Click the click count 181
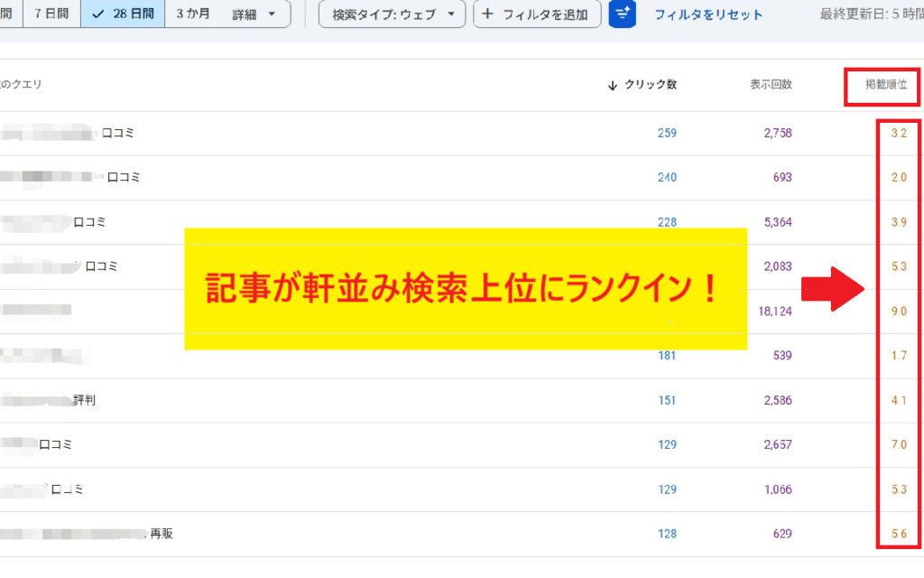 [x=667, y=356]
